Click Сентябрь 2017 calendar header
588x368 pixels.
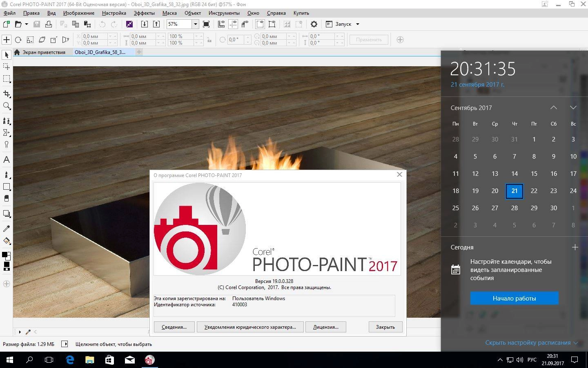[x=471, y=108]
